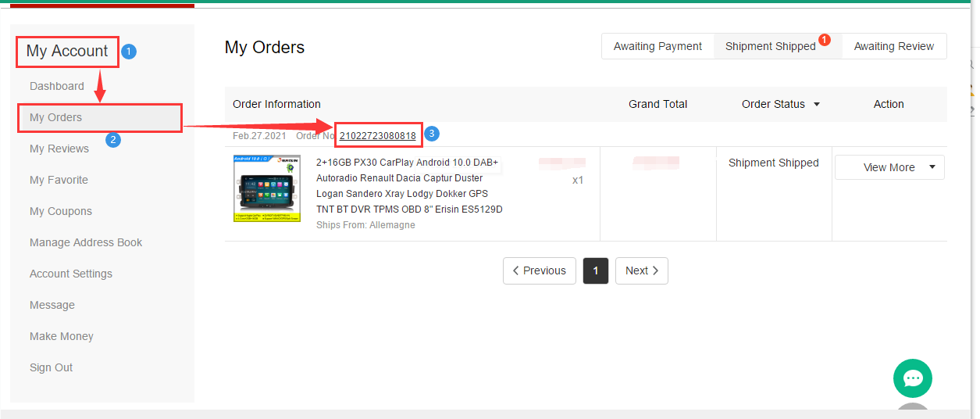Click the Shipment Shipped order status text
The height and width of the screenshot is (419, 980).
(774, 163)
